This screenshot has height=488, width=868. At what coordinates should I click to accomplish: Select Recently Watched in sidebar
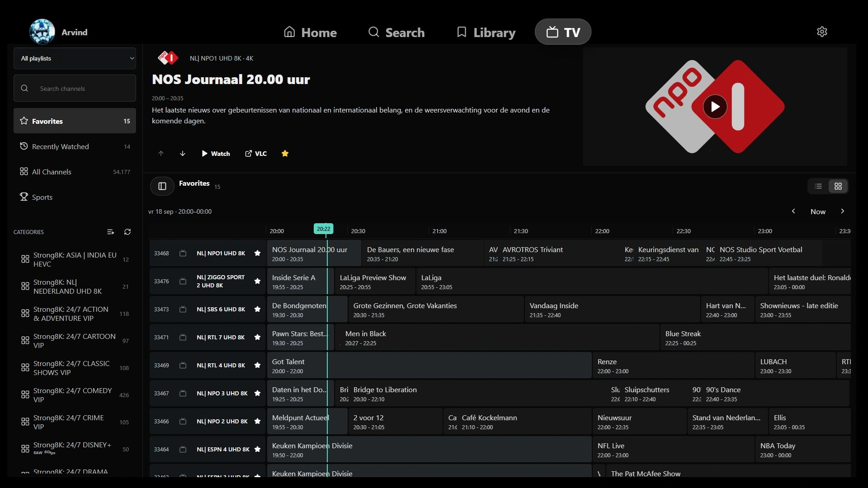(x=75, y=146)
